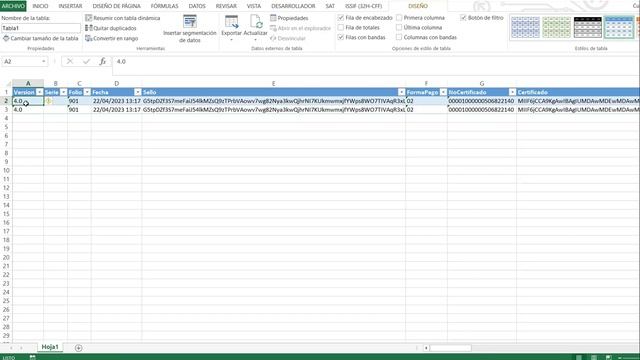This screenshot has width=640, height=360.
Task: Open Fecha column filter dropdown
Action: click(138, 92)
